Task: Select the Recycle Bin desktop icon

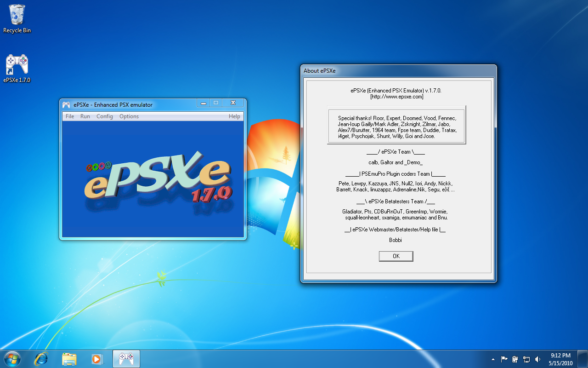Action: [17, 19]
